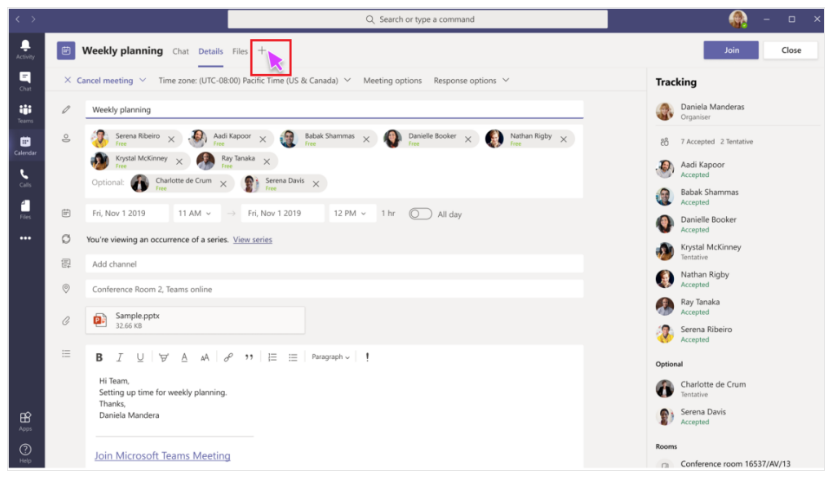
Task: Open Help in the sidebar
Action: pyautogui.click(x=25, y=453)
